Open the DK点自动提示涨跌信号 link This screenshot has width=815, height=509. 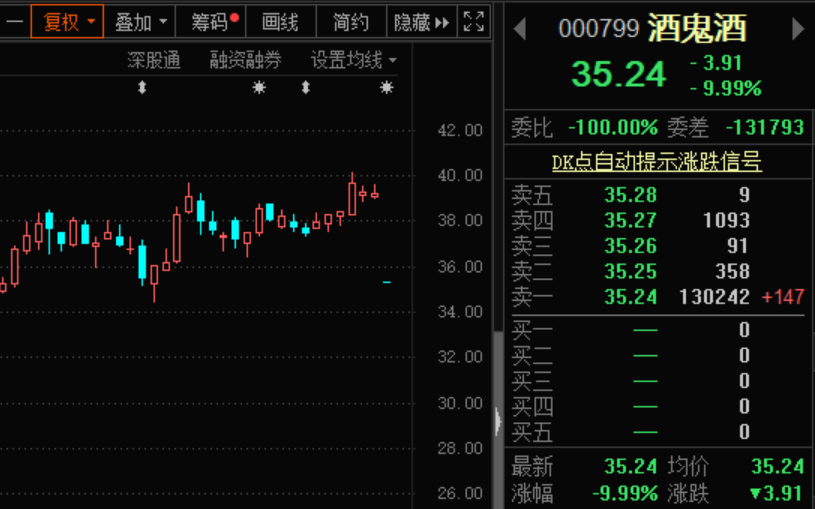pos(656,162)
